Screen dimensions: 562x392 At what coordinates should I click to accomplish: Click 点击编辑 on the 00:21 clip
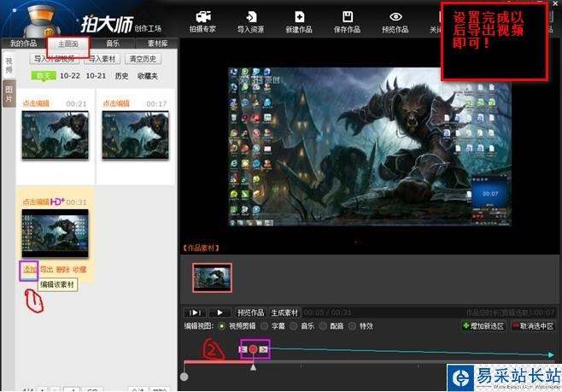(36, 103)
